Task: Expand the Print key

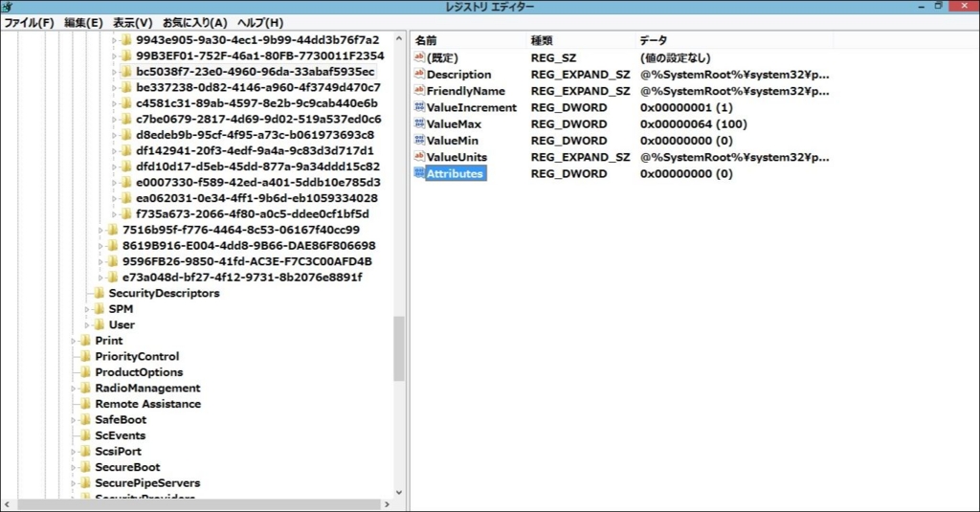Action: 73,341
